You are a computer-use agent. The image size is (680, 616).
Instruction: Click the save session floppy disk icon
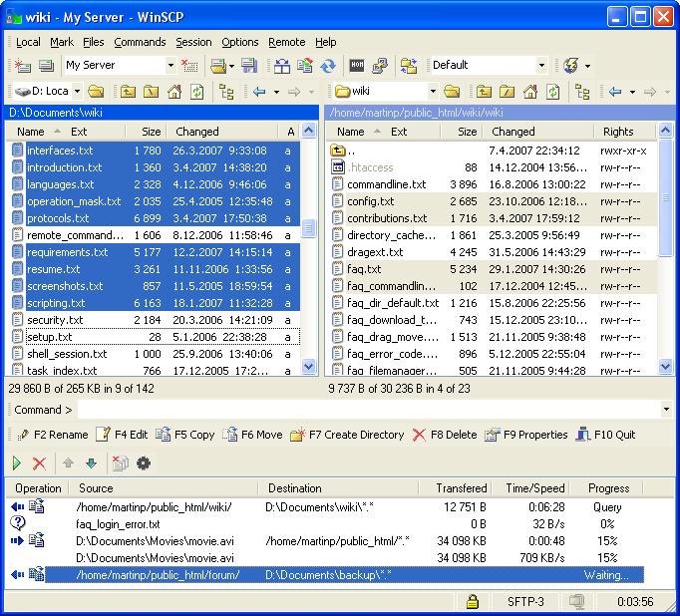pyautogui.click(x=248, y=66)
